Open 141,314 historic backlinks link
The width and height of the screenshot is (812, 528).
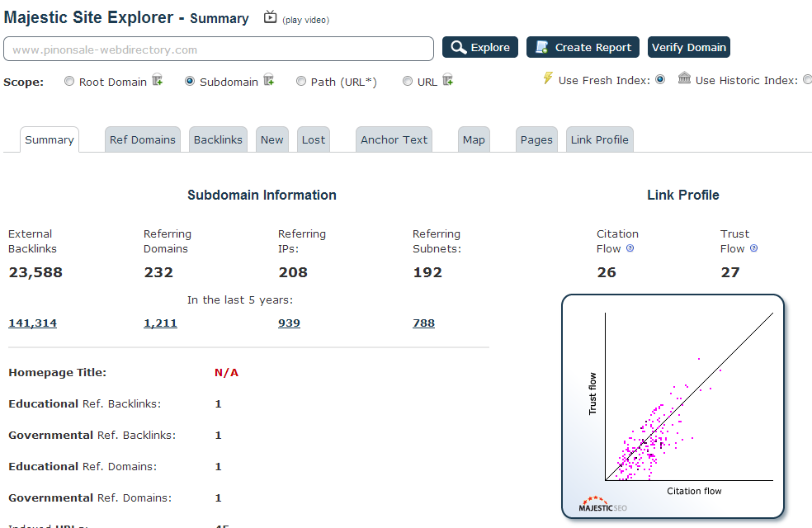pos(33,323)
